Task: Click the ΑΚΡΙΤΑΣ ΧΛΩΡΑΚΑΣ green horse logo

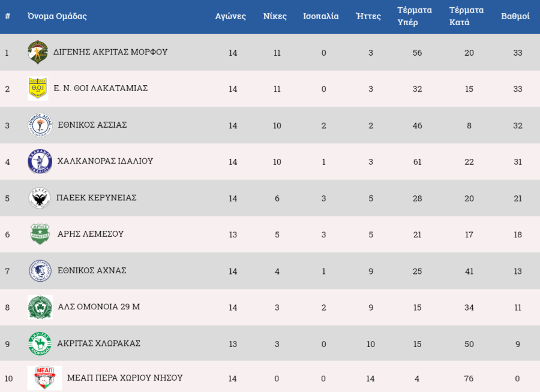Action: click(40, 343)
